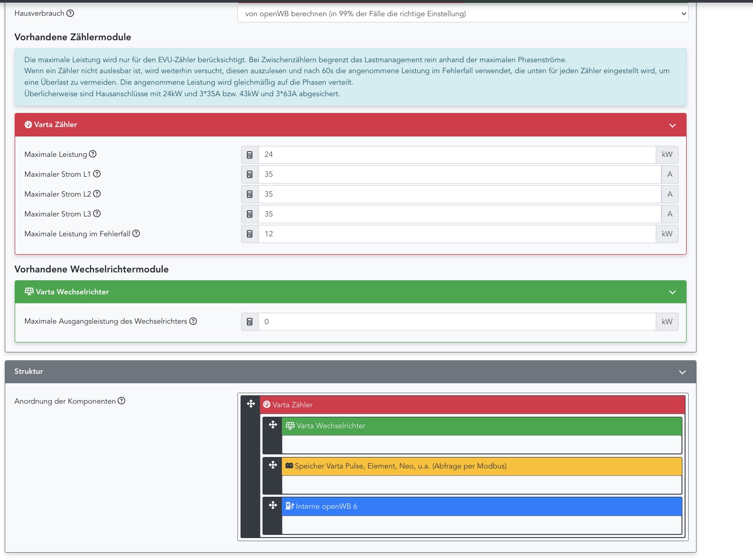Open the help icon next to Hausverbrauch
Screen dimensions: 753x560
coord(71,13)
